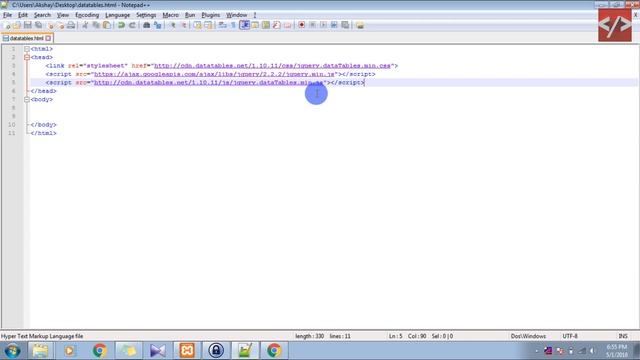Open the Function List panel icon
The image size is (640, 360).
277,25
